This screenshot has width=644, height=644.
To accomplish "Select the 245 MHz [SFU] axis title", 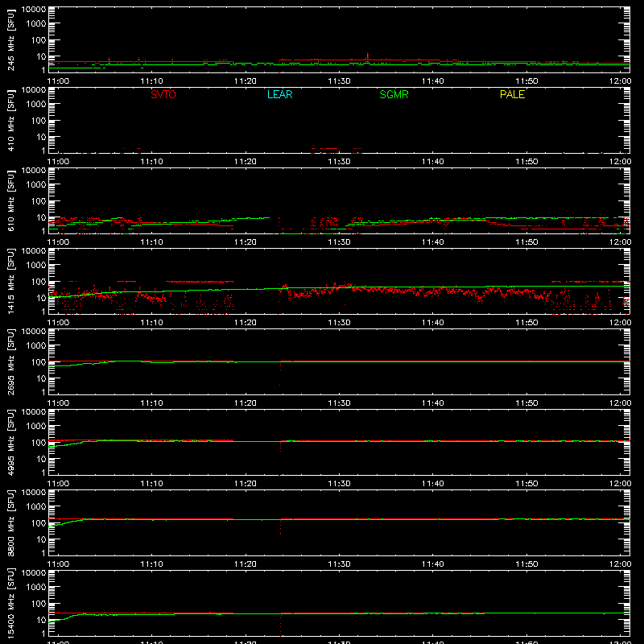I will [x=10, y=39].
